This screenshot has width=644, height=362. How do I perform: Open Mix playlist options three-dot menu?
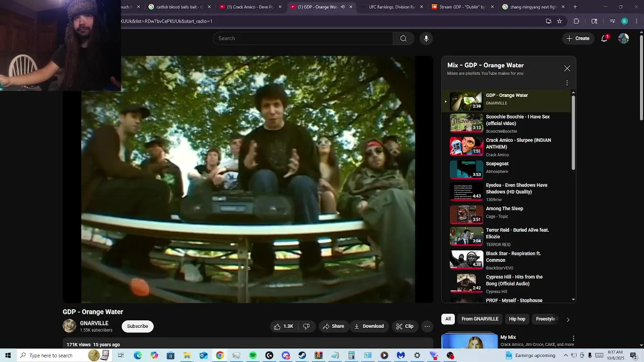(x=567, y=83)
